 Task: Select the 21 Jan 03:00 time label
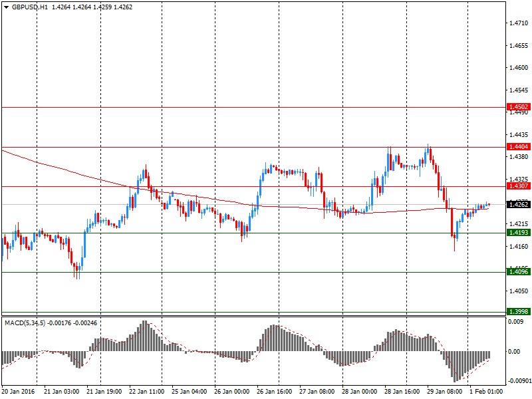(x=61, y=391)
